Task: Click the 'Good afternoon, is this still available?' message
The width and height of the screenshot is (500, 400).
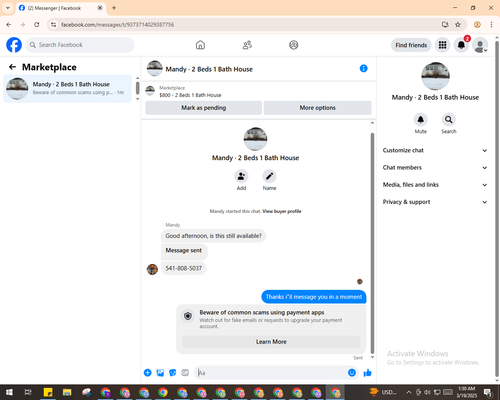Action: (x=213, y=236)
